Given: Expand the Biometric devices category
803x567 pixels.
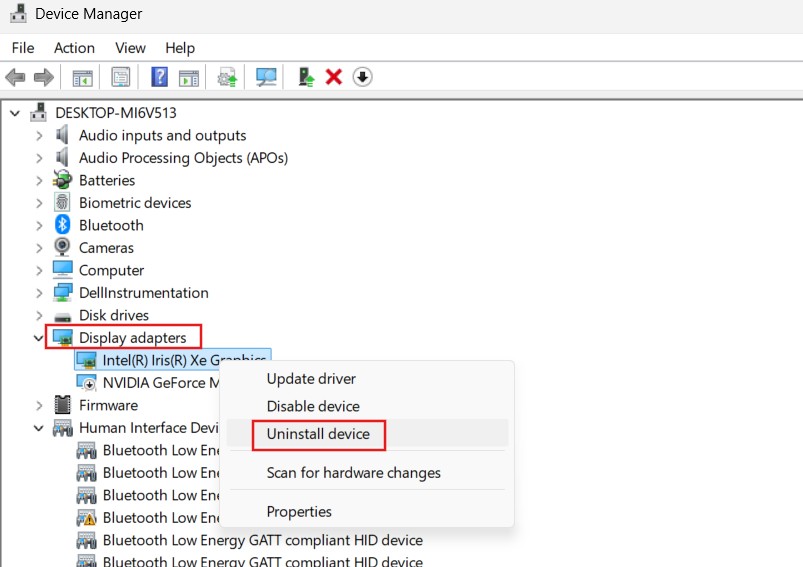Looking at the screenshot, I should click(39, 203).
